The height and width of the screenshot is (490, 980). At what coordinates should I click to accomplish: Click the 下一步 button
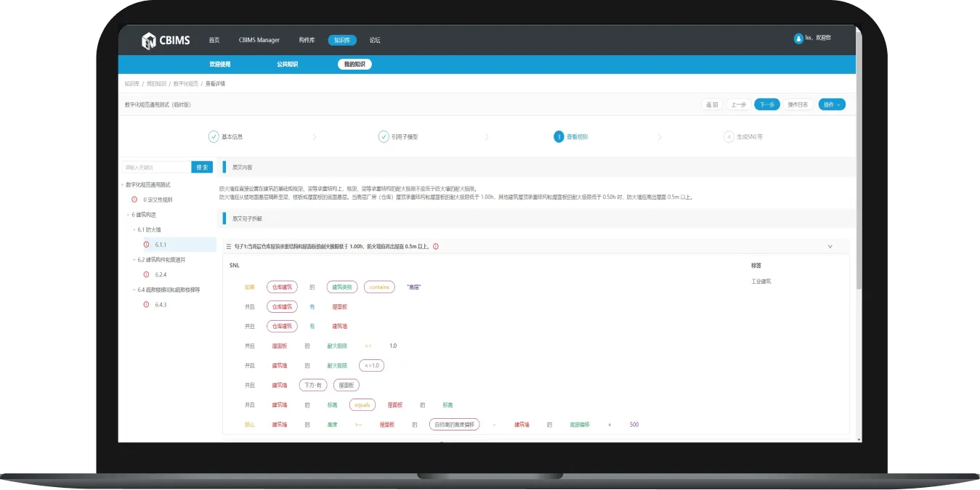tap(766, 105)
